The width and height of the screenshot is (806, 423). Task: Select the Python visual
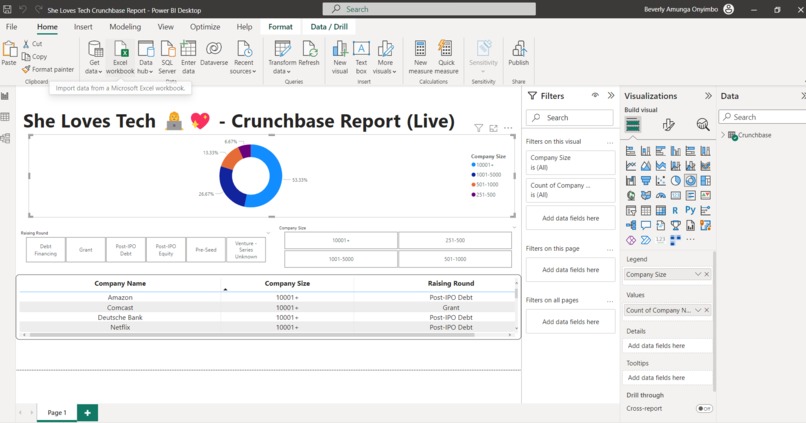tap(690, 211)
